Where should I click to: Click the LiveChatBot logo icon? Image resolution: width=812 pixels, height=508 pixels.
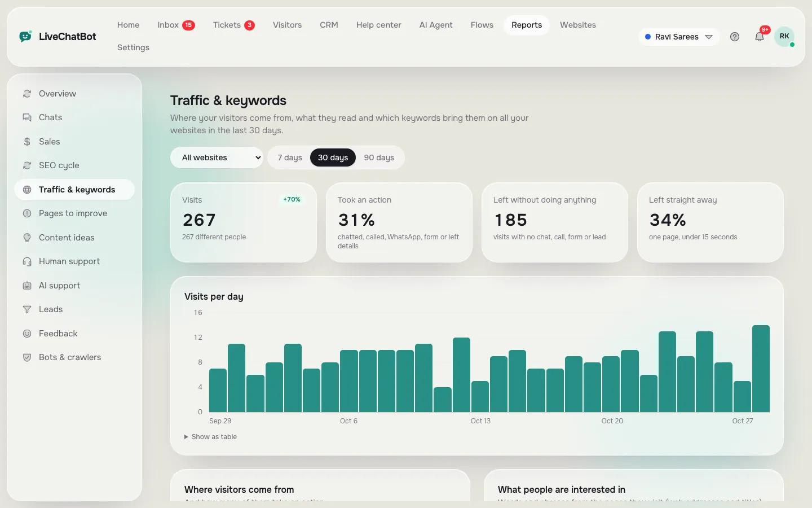[25, 37]
